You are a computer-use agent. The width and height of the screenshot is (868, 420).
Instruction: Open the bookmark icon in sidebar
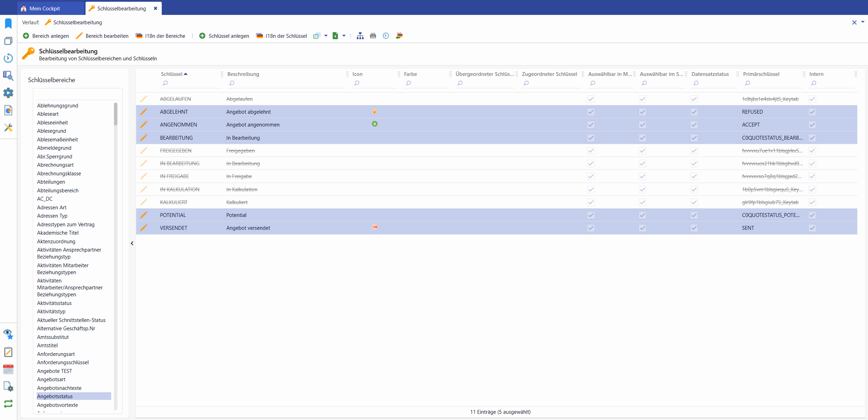pos(8,24)
